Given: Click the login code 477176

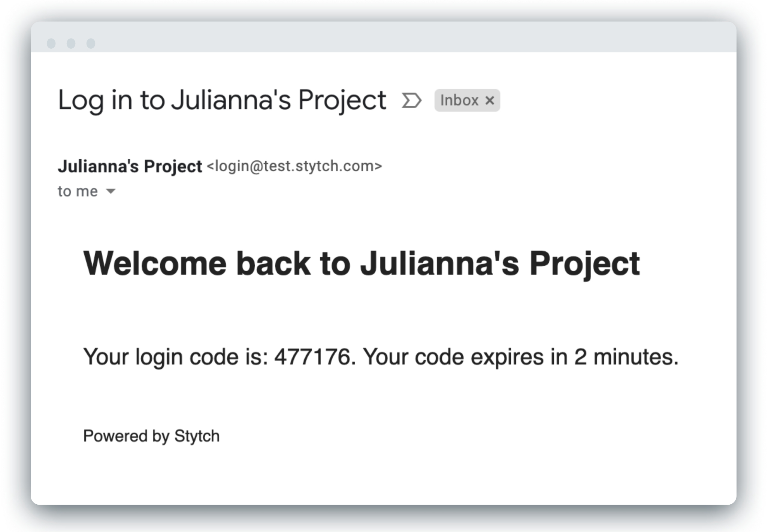Looking at the screenshot, I should tap(312, 356).
